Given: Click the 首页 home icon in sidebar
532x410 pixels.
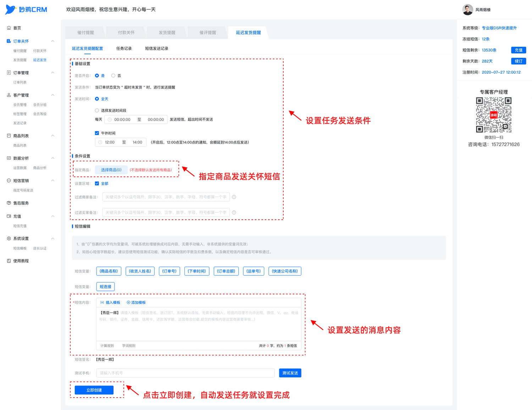Looking at the screenshot, I should (x=9, y=28).
